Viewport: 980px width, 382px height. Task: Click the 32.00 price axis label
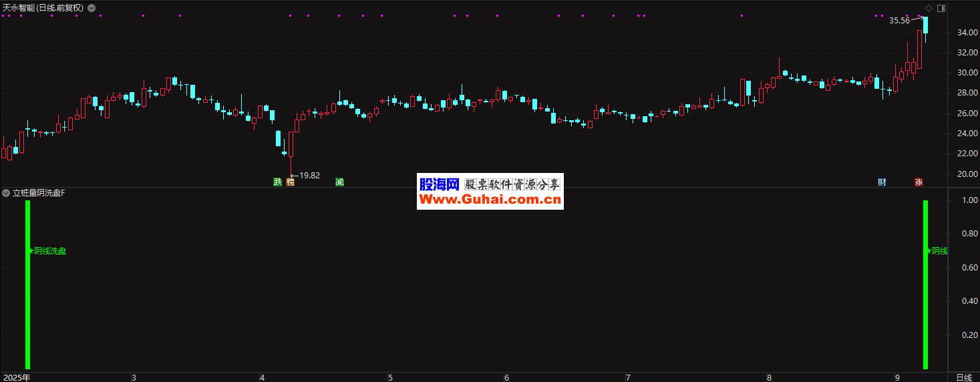coord(967,52)
